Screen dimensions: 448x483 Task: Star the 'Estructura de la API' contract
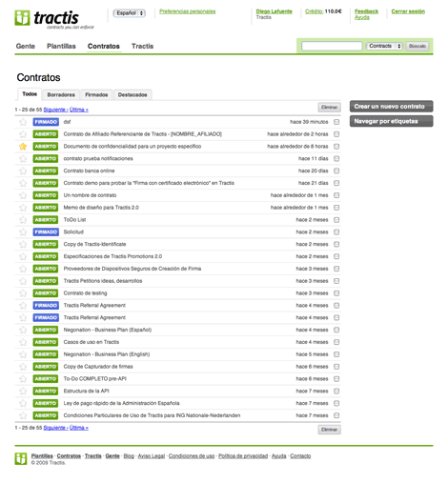coord(23,392)
